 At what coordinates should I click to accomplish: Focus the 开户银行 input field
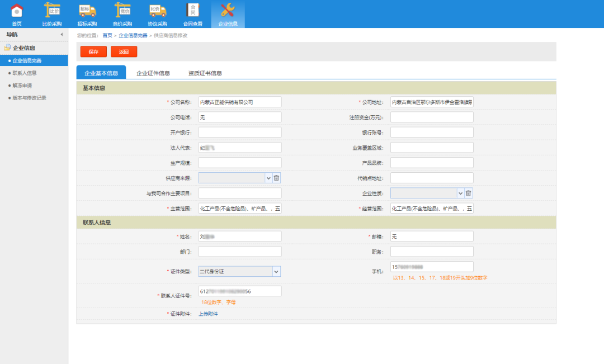[x=239, y=132]
